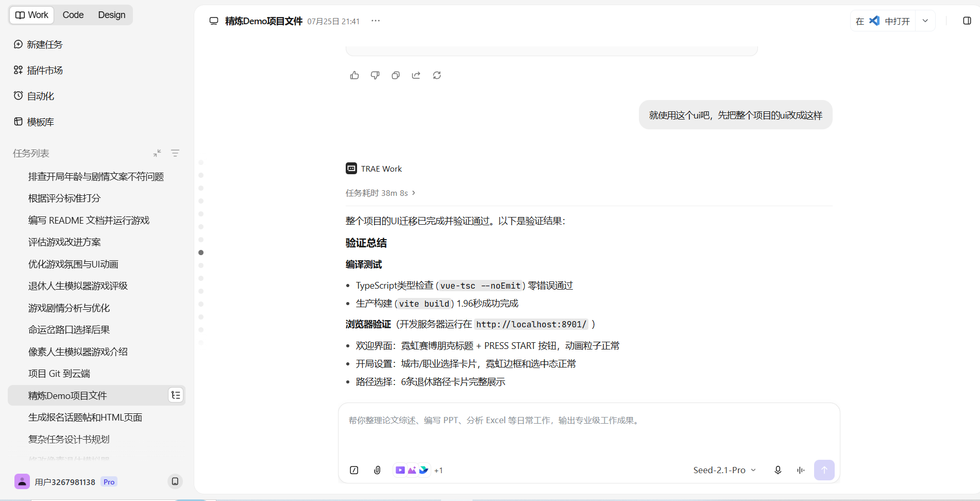The width and height of the screenshot is (980, 501).
Task: Click the Pro badge
Action: pyautogui.click(x=109, y=482)
